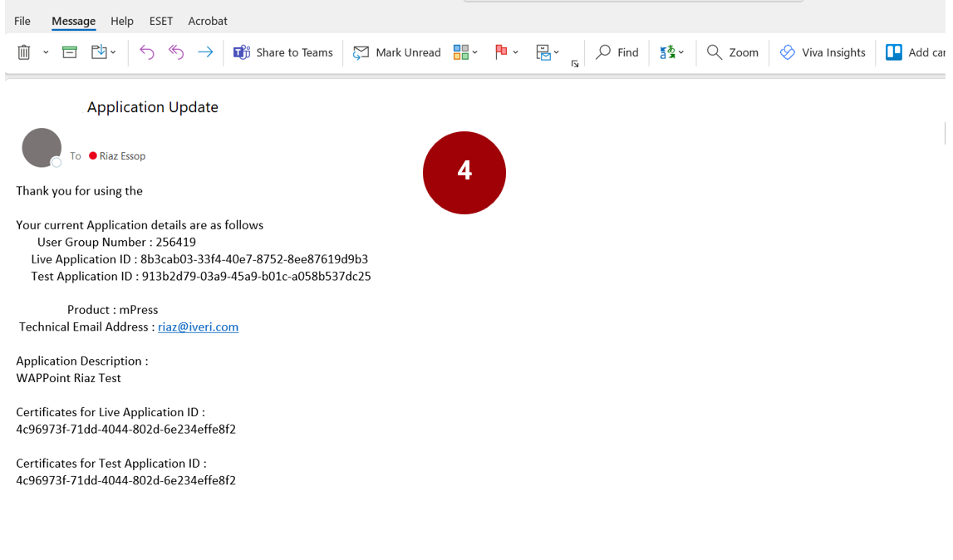Image resolution: width=953 pixels, height=560 pixels.
Task: Click the sender's profile avatar
Action: point(42,148)
